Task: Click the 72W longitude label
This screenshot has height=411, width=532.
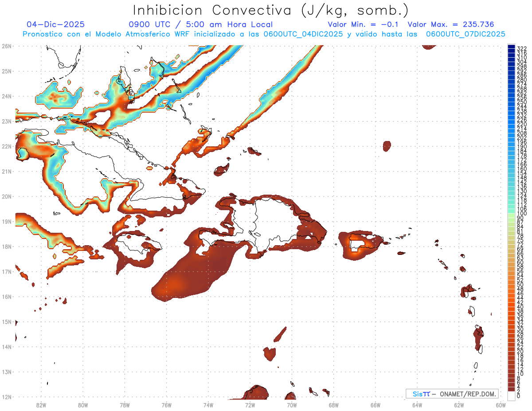Action: 250,405
